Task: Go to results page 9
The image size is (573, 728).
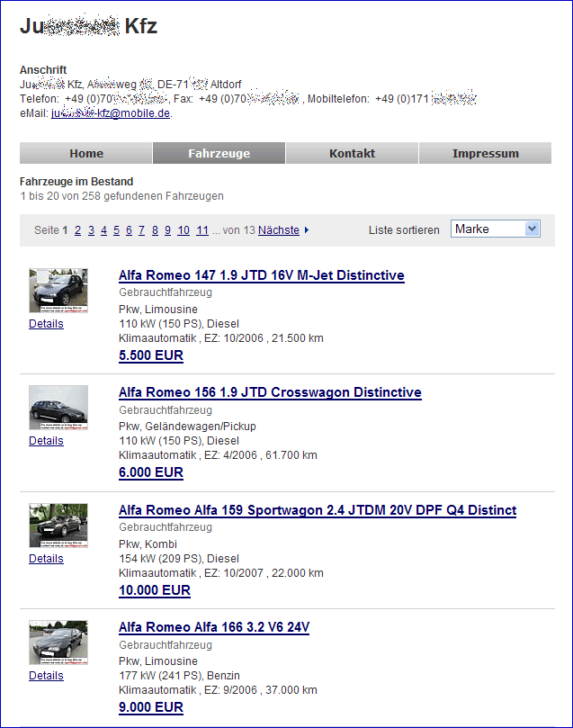Action: pyautogui.click(x=167, y=230)
